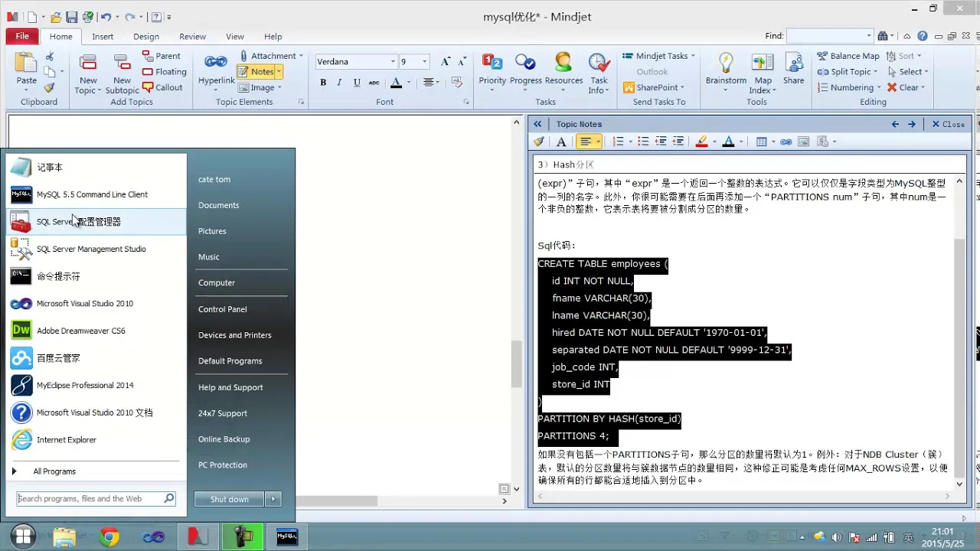Click the Share icon
The image size is (980, 551).
tap(793, 63)
